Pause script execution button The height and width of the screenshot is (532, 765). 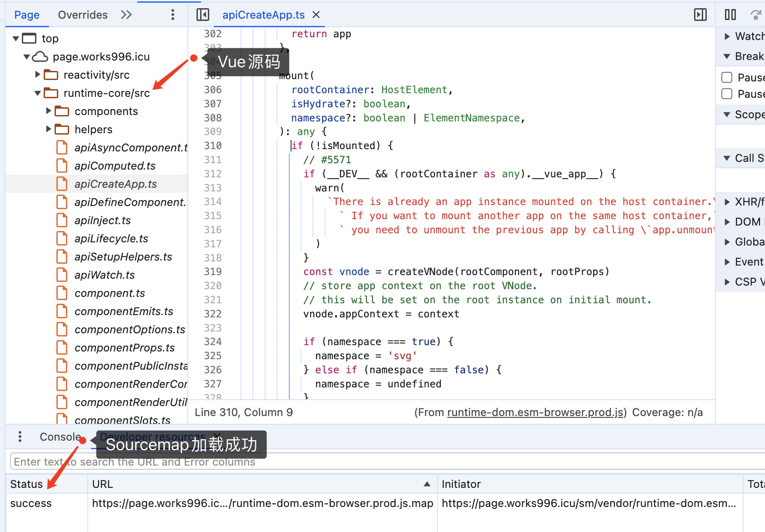coord(730,15)
